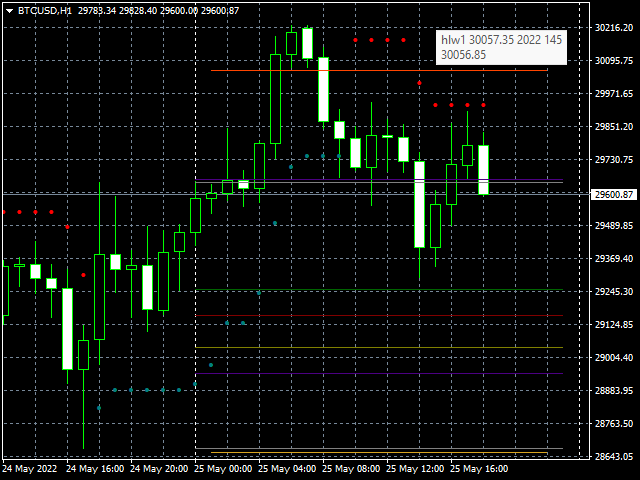Screen dimensions: 640x480
Task: Click the 29730.75 price scale label
Action: point(614,160)
